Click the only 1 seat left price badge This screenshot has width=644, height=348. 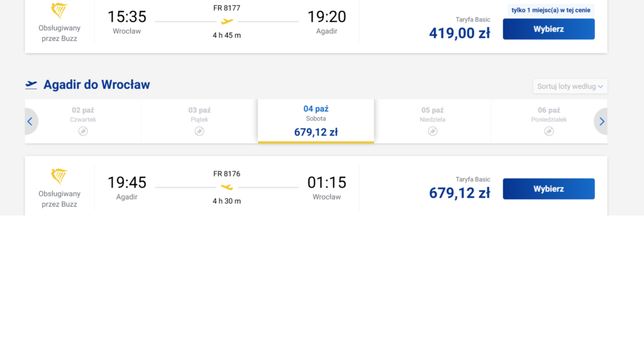pos(550,10)
